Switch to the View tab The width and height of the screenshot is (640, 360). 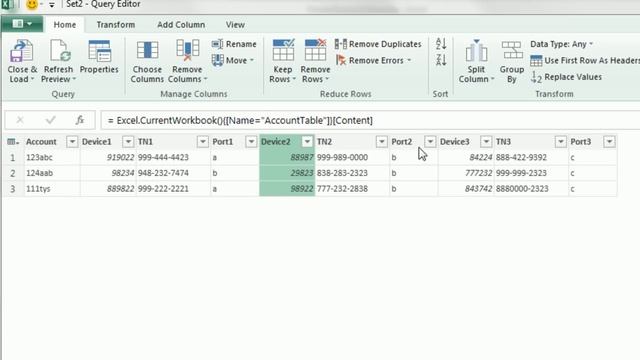pyautogui.click(x=235, y=25)
